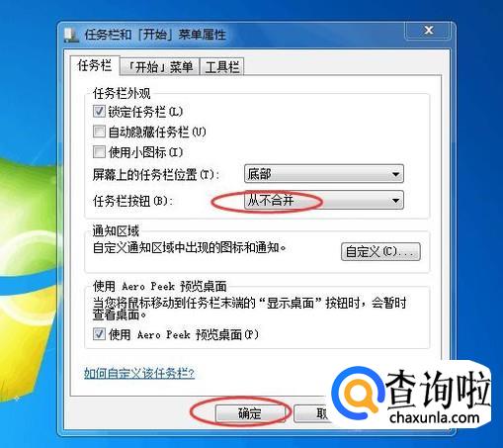Close the 任务栏和「开始」菜单属性 dialog
503x448 pixels.
click(428, 31)
